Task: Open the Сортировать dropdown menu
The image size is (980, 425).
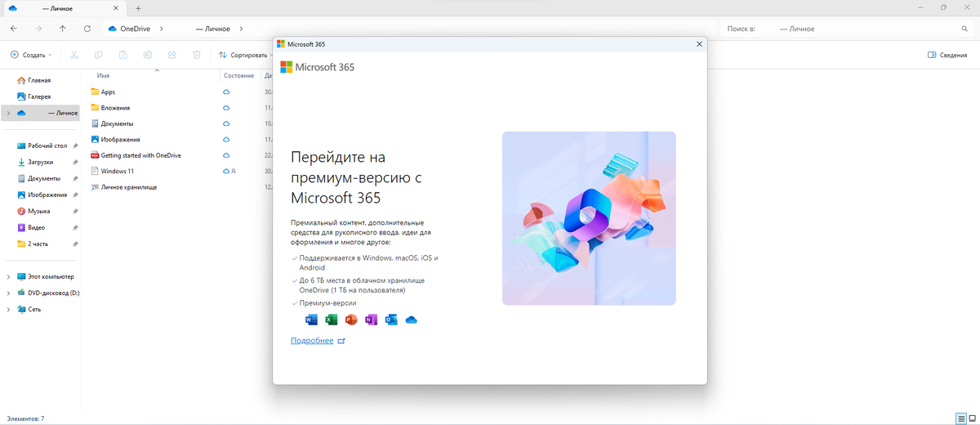Action: [247, 55]
